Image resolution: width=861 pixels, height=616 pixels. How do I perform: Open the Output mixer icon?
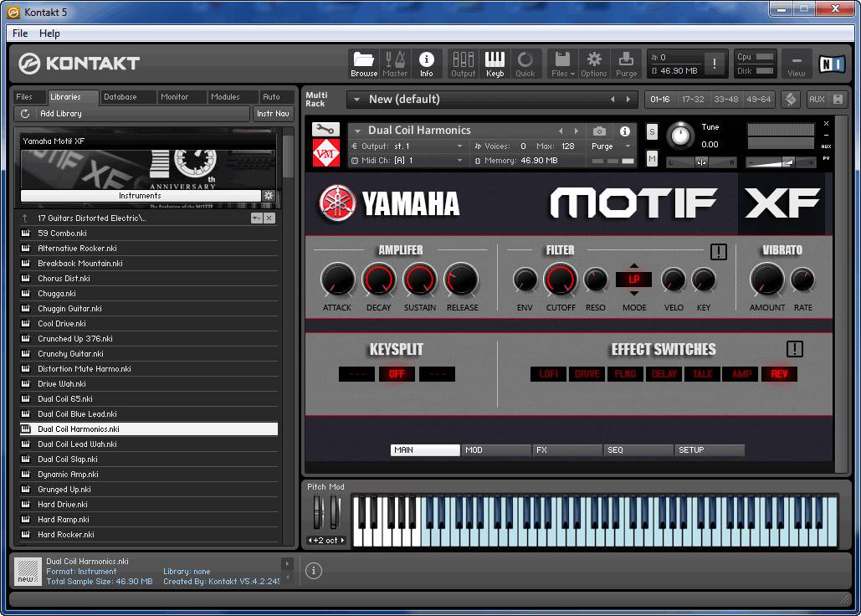click(x=463, y=64)
